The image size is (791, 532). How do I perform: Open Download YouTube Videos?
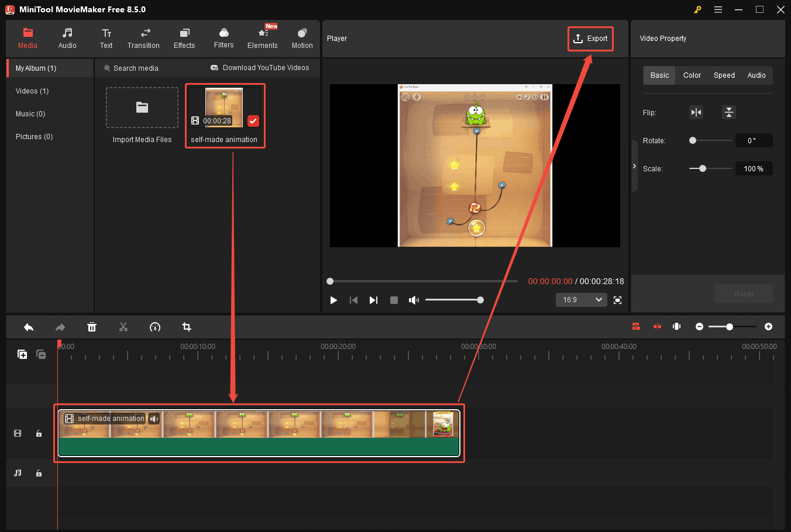click(x=260, y=67)
